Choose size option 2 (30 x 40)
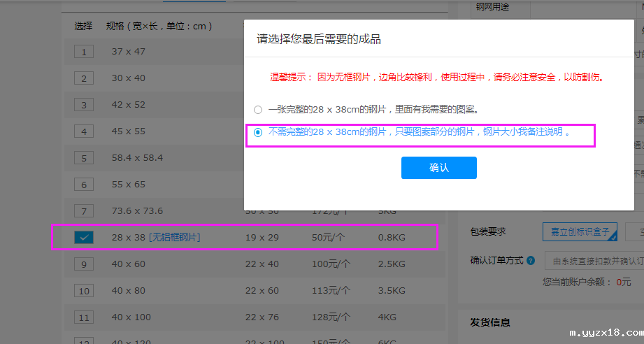This screenshot has width=644, height=344. click(84, 78)
